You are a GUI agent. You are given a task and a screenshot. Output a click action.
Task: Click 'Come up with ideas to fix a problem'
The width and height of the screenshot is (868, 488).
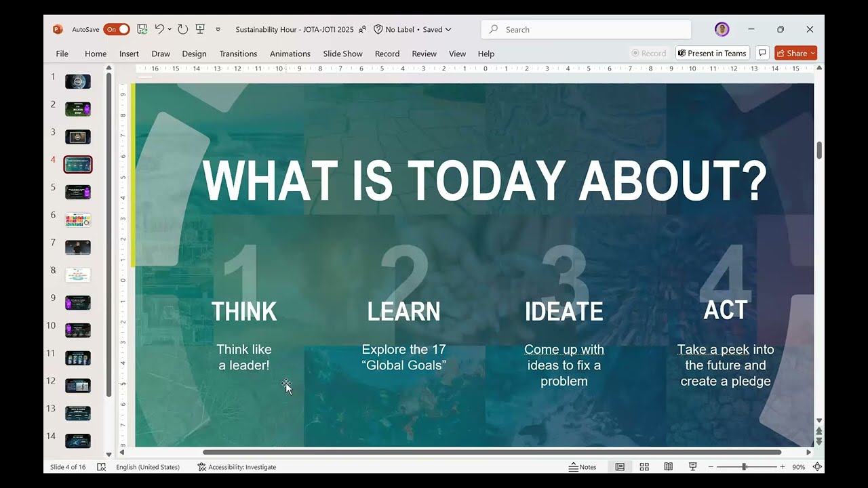564,365
